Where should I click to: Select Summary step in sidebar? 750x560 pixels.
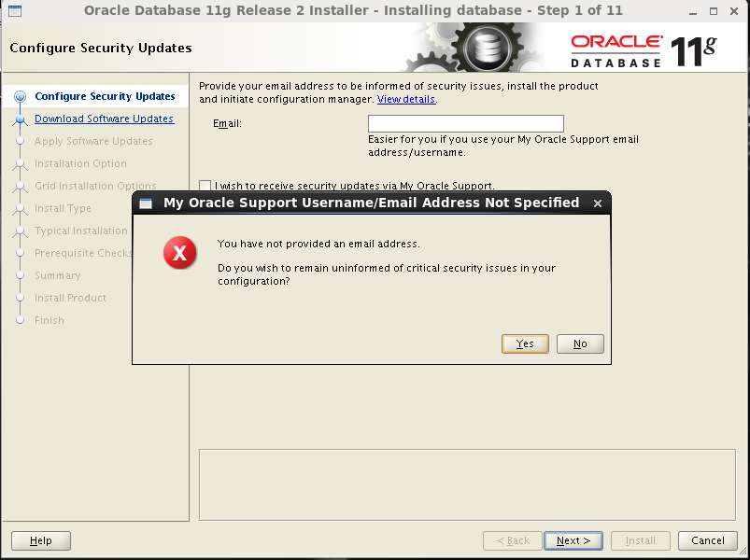tap(57, 275)
